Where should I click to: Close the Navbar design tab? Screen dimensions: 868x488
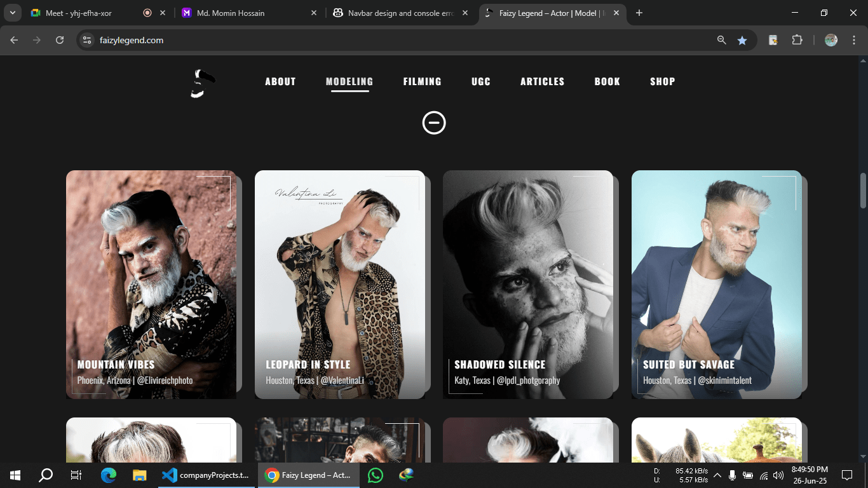465,13
